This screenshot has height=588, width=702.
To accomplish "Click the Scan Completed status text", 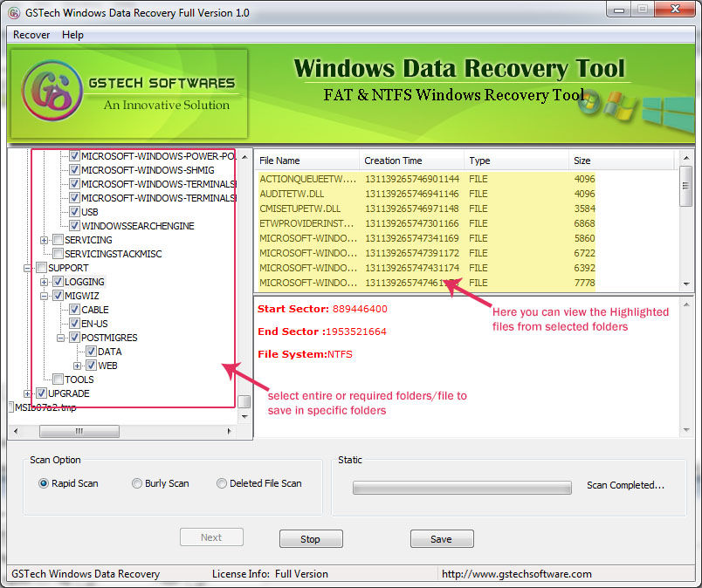I will click(625, 485).
